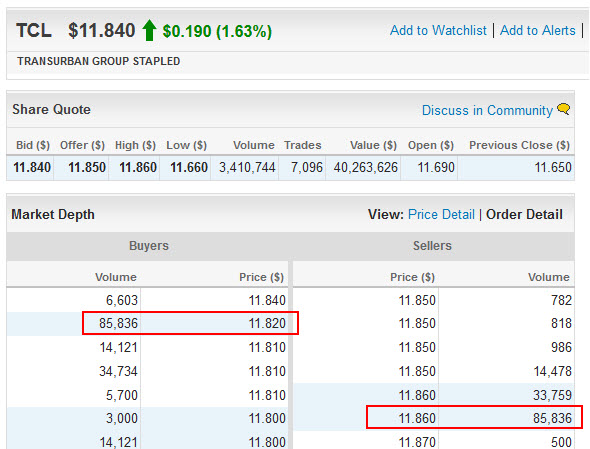Click the previous close value 11.650
This screenshot has width=590, height=449.
[x=553, y=167]
